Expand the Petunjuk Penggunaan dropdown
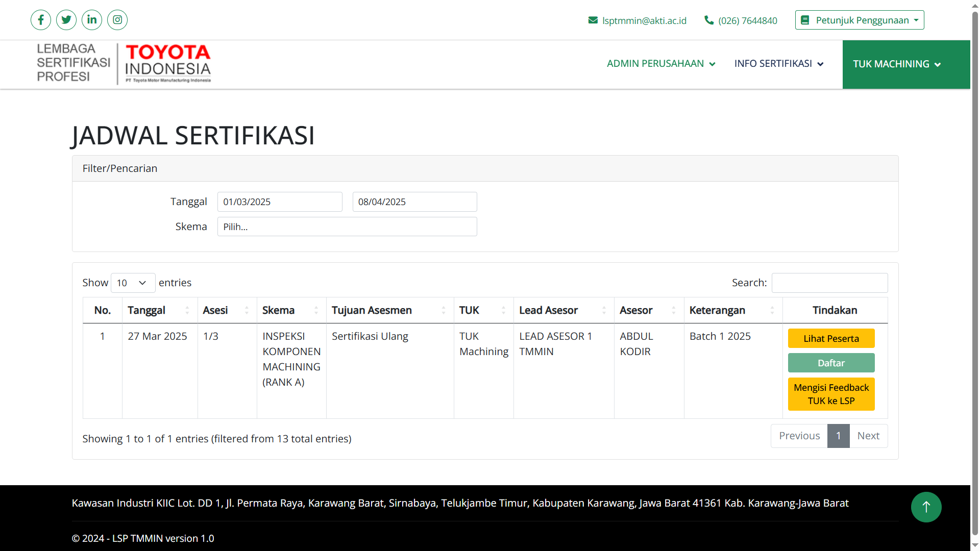 (x=860, y=20)
